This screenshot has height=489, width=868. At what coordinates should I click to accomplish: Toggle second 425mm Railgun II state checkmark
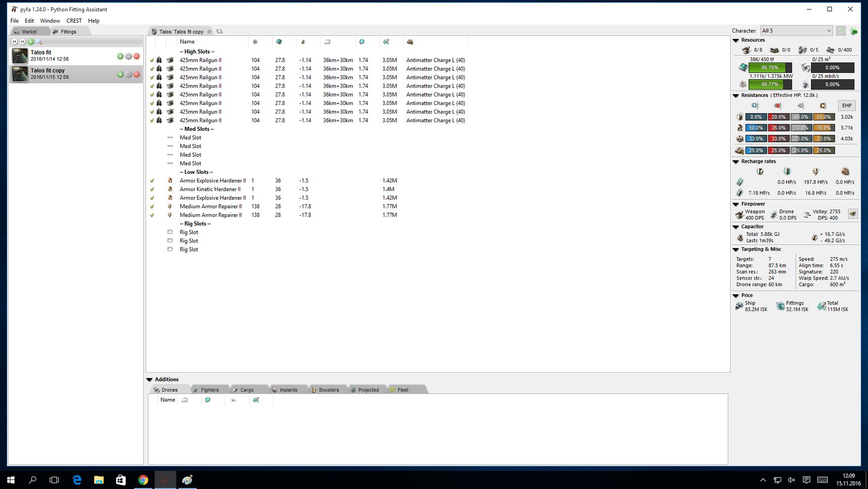152,69
